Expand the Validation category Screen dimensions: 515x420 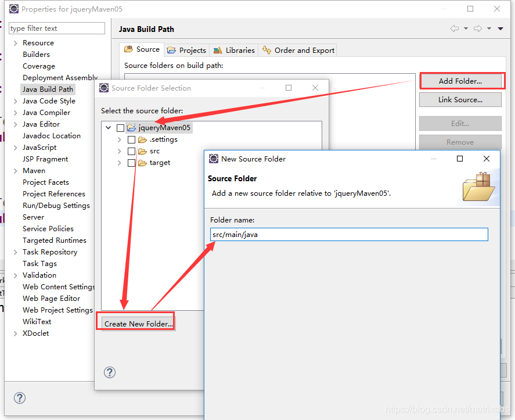tap(15, 275)
